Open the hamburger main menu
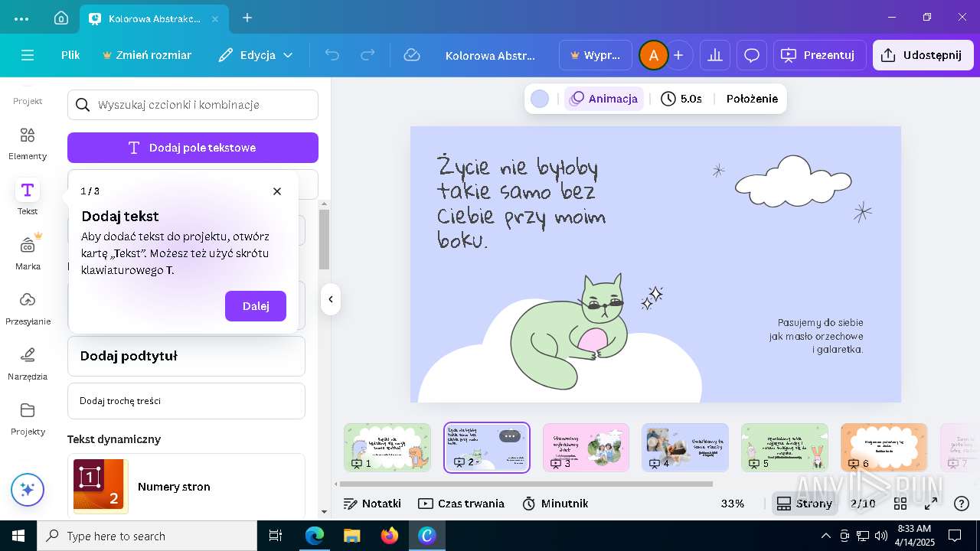 tap(28, 55)
